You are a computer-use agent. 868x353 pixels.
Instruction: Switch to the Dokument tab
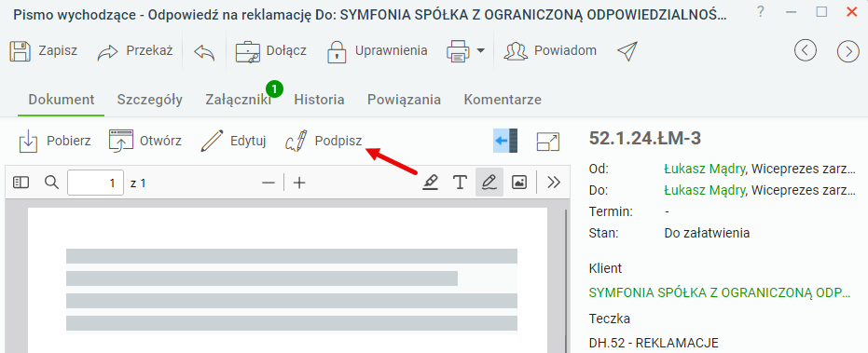(62, 101)
